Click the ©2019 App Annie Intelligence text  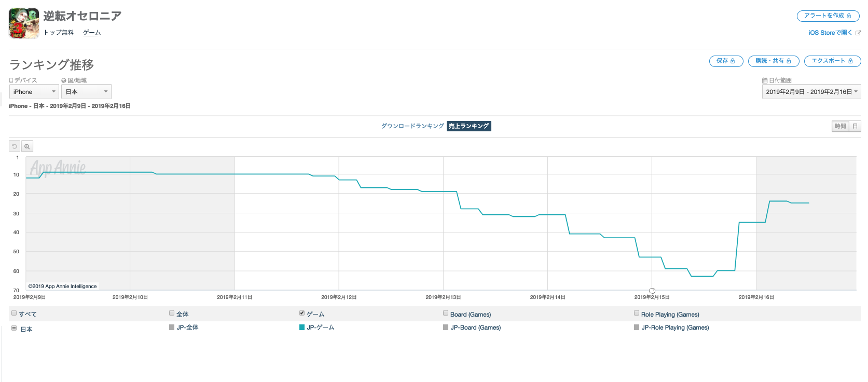pos(62,286)
